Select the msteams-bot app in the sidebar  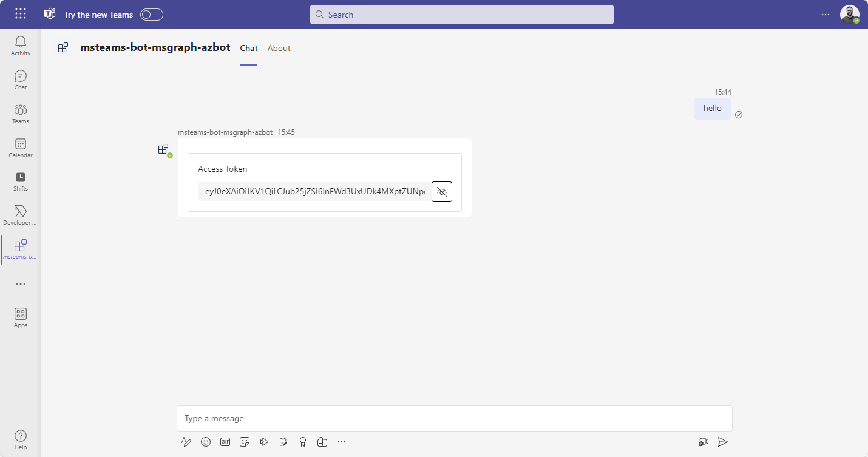click(x=21, y=249)
